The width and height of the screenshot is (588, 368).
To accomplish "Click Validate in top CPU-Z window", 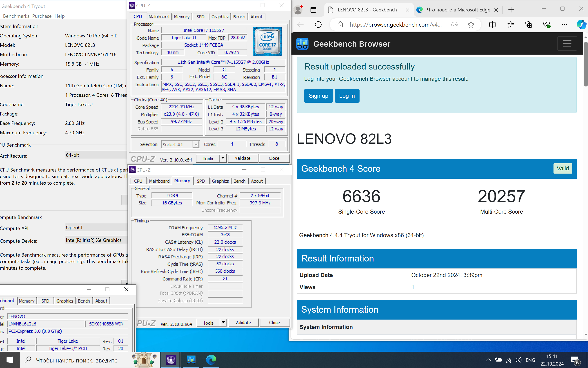I will [x=243, y=158].
